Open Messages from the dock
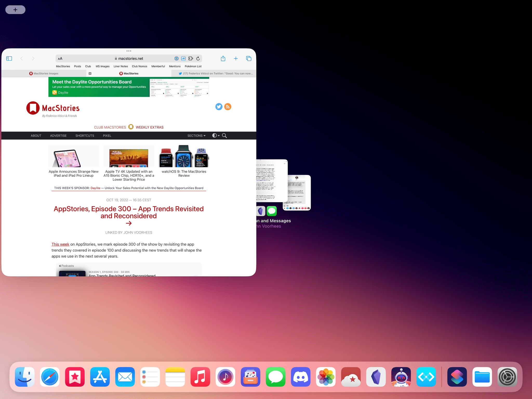This screenshot has width=532, height=399. pyautogui.click(x=276, y=377)
